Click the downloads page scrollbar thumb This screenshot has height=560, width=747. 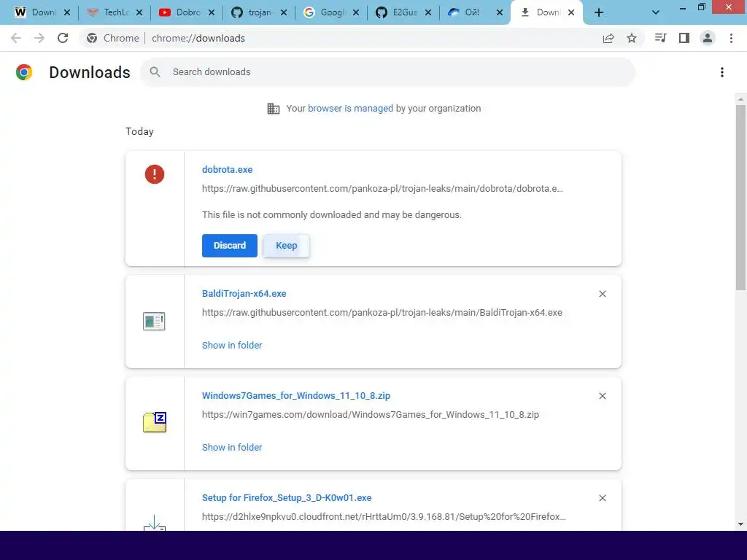tap(740, 197)
